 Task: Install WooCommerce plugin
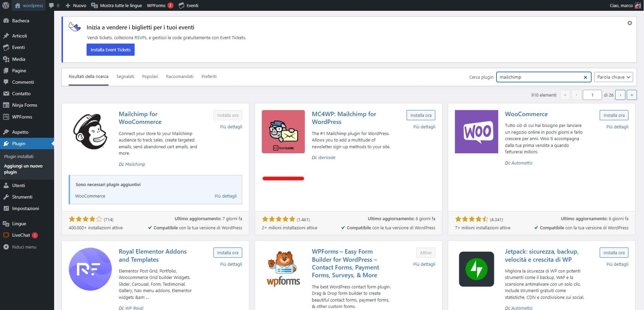pyautogui.click(x=614, y=115)
